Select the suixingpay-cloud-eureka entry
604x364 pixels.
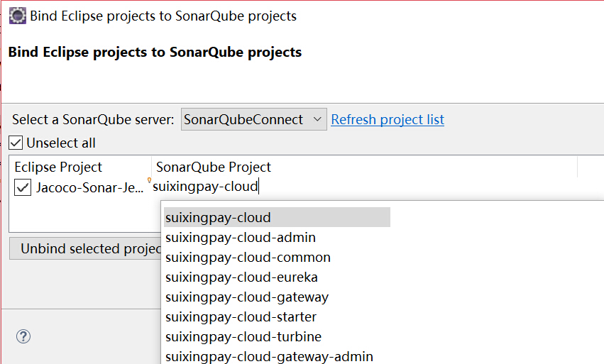(x=241, y=277)
